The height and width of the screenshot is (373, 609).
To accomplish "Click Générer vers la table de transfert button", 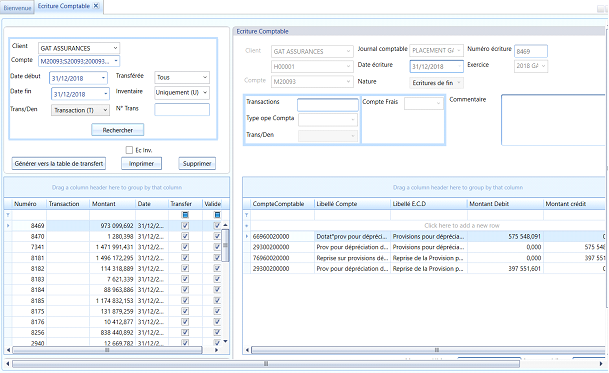I will tap(59, 164).
